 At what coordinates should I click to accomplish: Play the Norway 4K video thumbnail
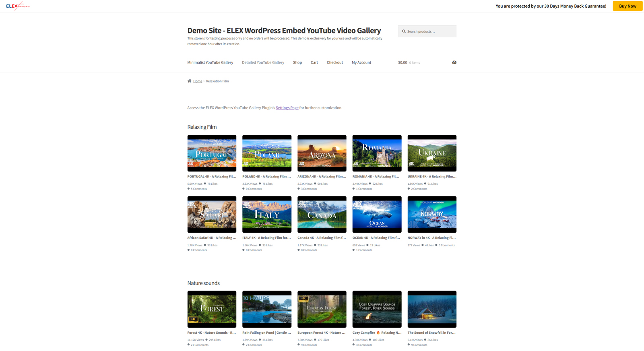[432, 215]
